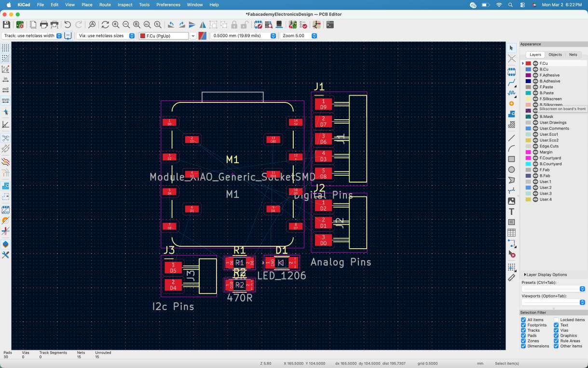
Task: Switch to the Objects tab
Action: coord(555,55)
